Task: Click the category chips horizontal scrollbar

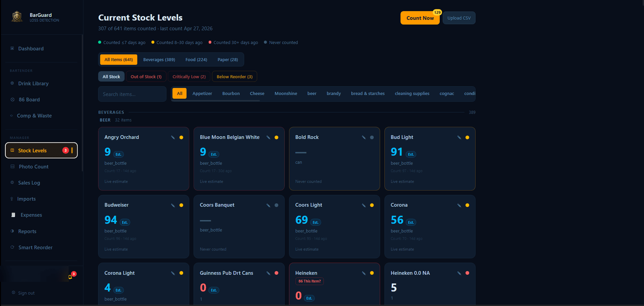Action: pos(216,100)
